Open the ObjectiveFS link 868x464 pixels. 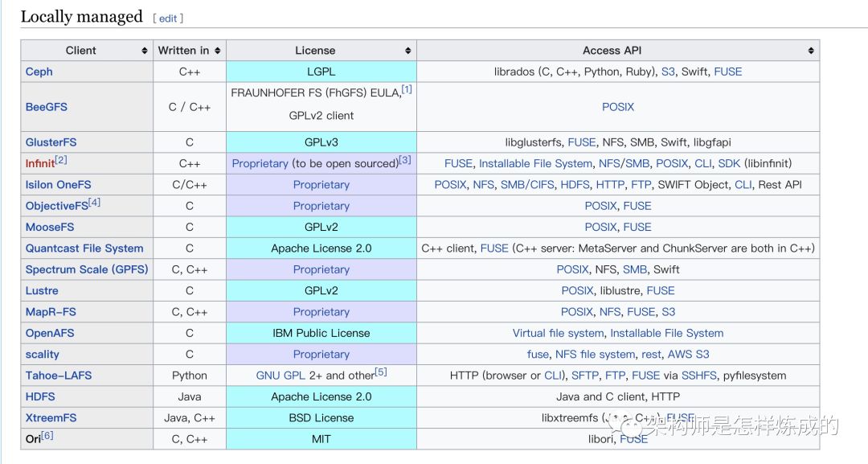[x=56, y=206]
